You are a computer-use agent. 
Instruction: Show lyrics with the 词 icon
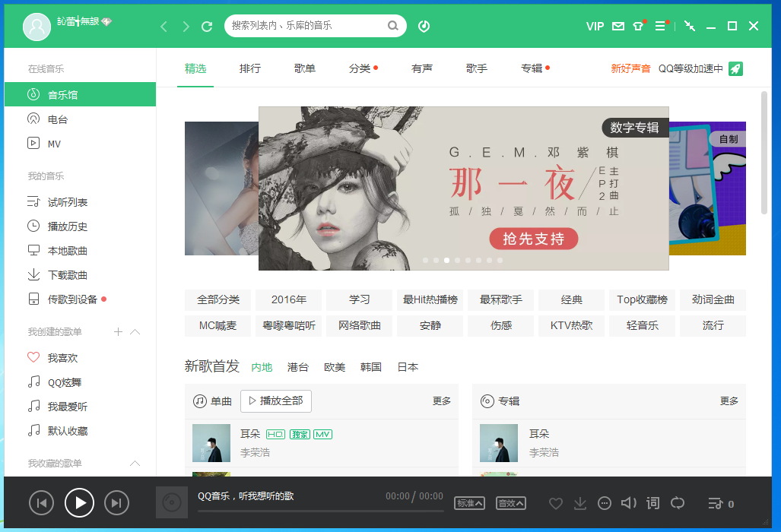(x=653, y=504)
